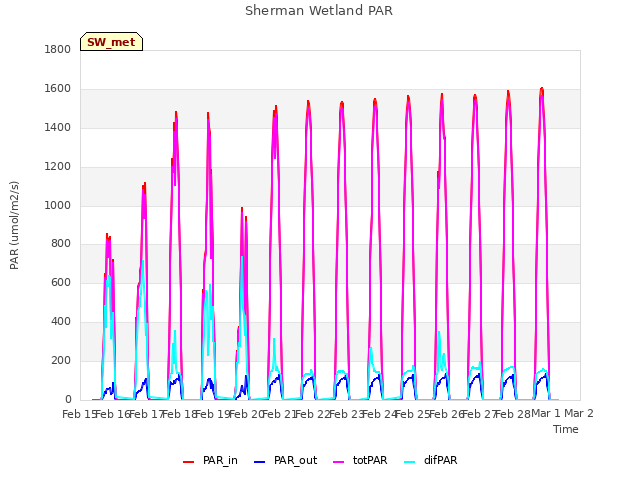The width and height of the screenshot is (640, 480).
Task: Click the first daily peak near 850
Action: pos(107,234)
